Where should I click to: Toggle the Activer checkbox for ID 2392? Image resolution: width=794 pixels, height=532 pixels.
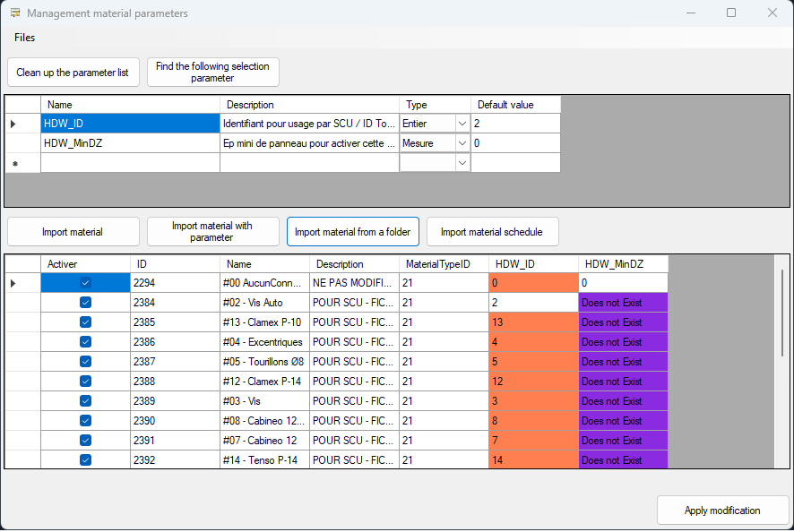coord(85,460)
